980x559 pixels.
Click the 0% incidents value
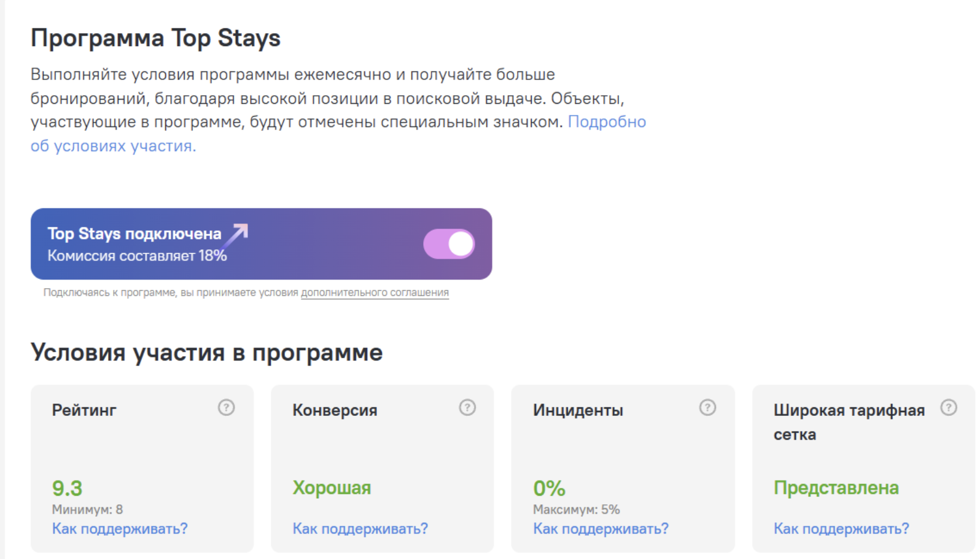click(549, 488)
